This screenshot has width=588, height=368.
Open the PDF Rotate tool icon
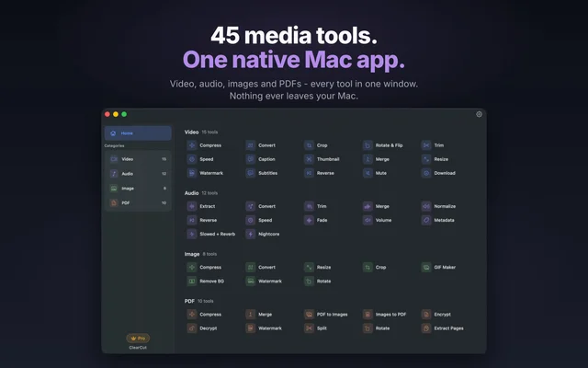pos(367,328)
